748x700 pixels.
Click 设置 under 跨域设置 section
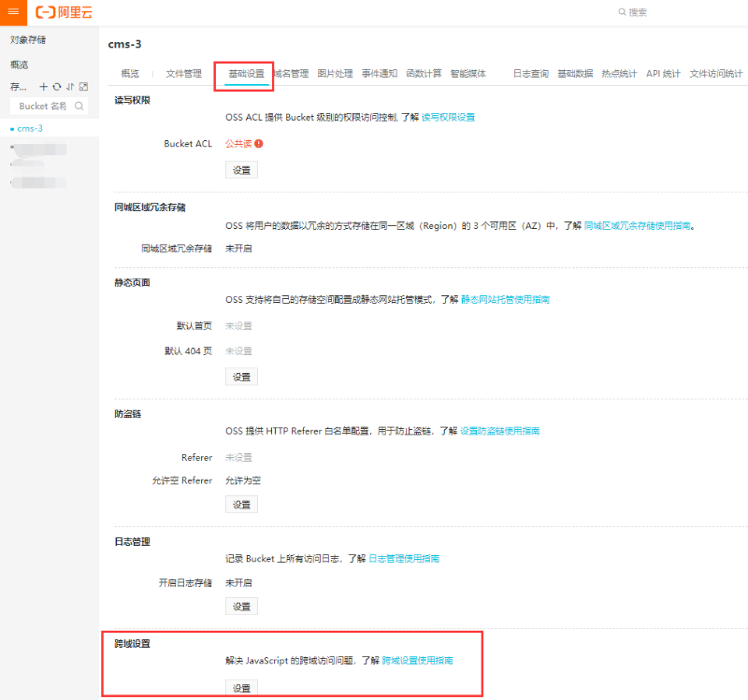coord(241,687)
